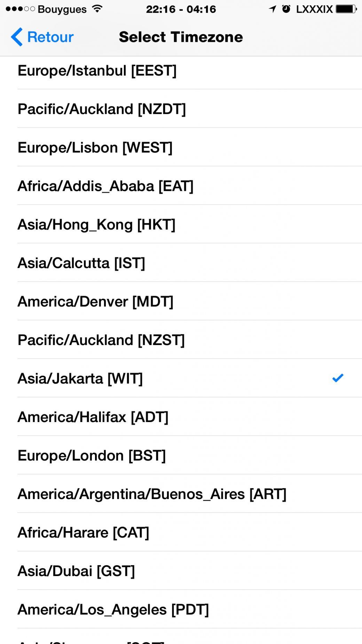362x644 pixels.
Task: Tap the back chevron arrow icon
Action: (17, 37)
